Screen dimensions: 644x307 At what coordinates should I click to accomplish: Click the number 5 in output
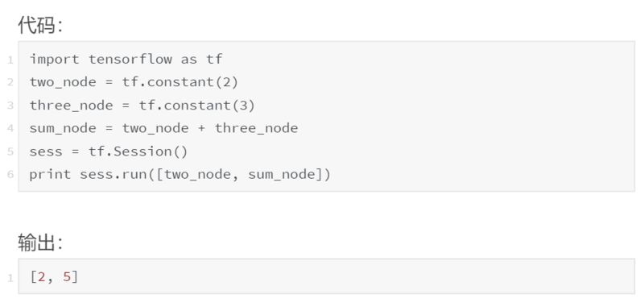[x=67, y=277]
